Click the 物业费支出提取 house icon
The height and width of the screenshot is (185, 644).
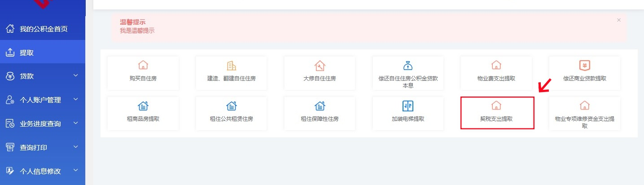(496, 66)
